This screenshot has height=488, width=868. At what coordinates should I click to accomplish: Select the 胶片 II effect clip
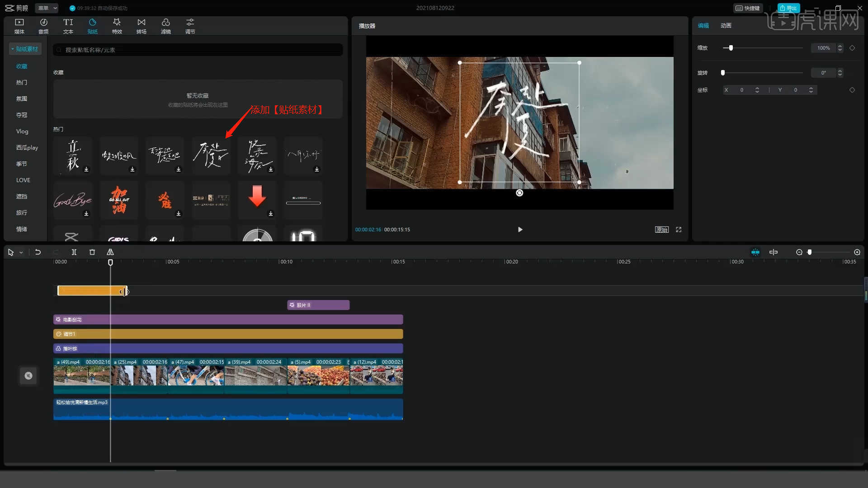[318, 305]
